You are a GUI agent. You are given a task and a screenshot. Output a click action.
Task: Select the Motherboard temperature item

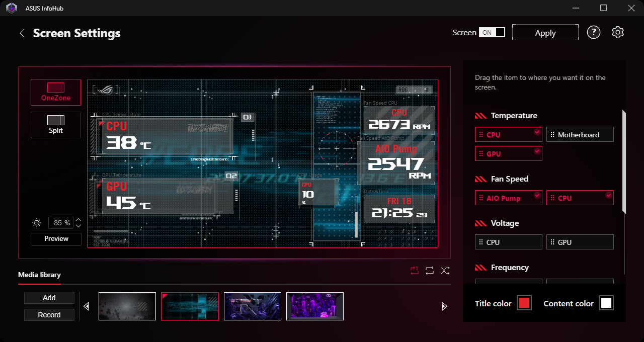[580, 134]
